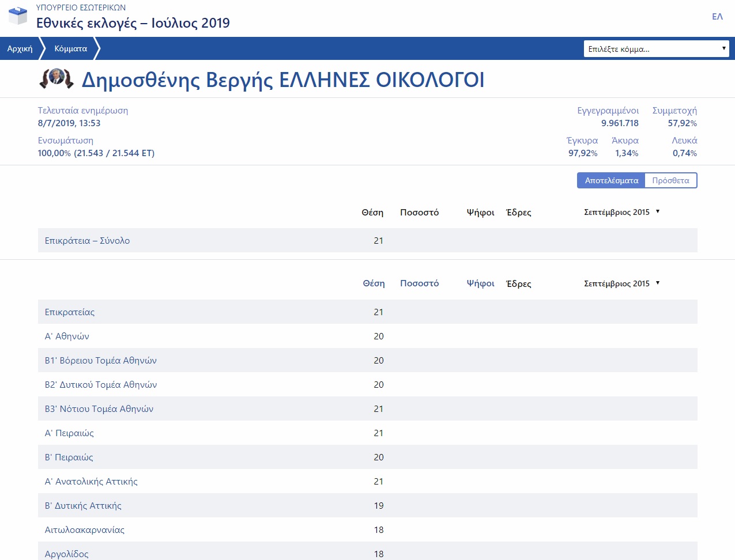Select Β1' Βόρειου Τομέα Αθηνών
The image size is (735, 560).
point(101,361)
